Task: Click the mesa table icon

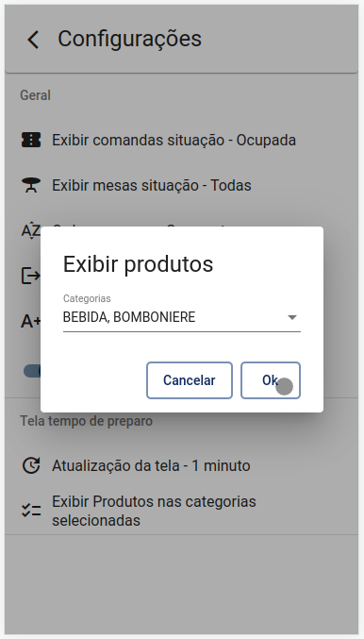Action: click(31, 185)
